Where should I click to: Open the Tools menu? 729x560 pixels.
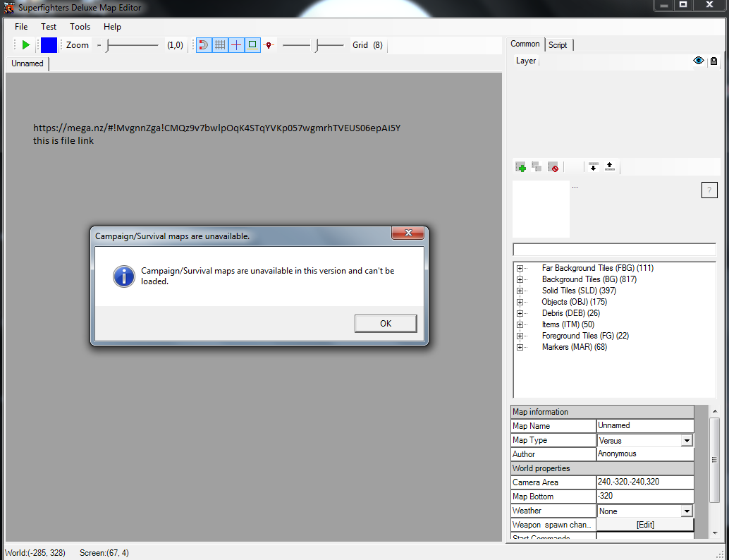pos(80,27)
